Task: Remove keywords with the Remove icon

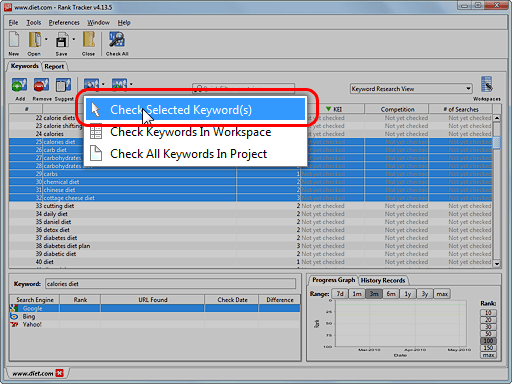Action: point(41,85)
